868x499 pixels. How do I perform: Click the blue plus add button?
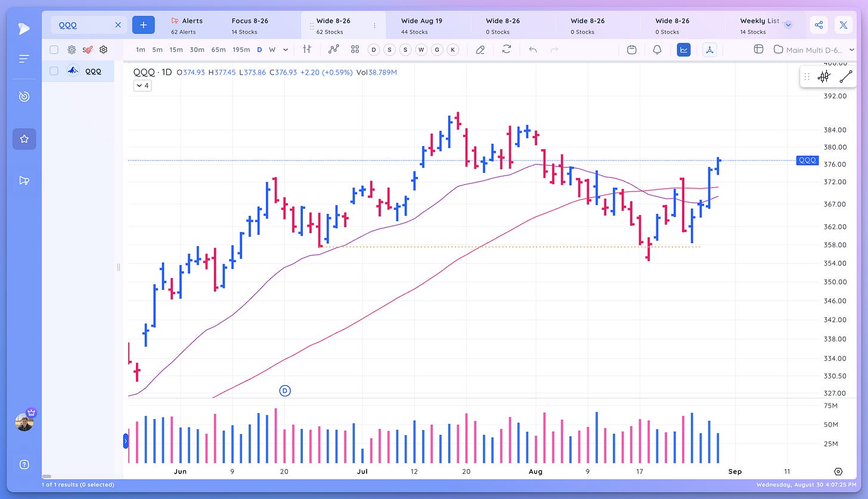pos(144,25)
